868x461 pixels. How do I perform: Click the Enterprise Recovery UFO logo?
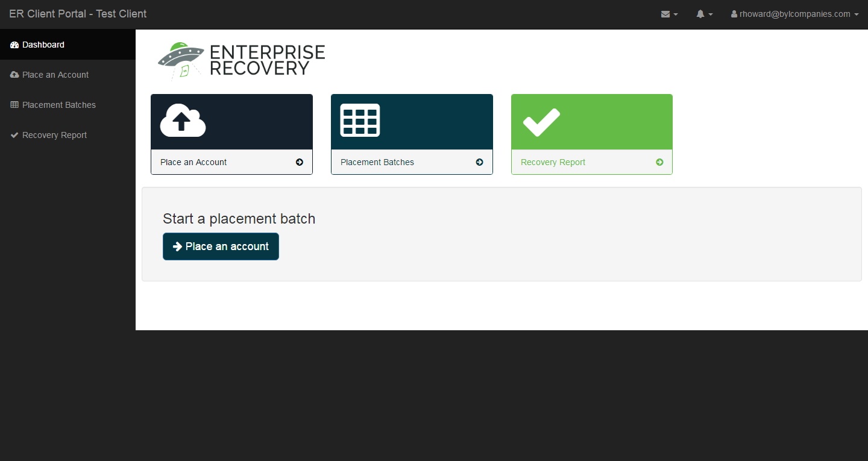241,61
